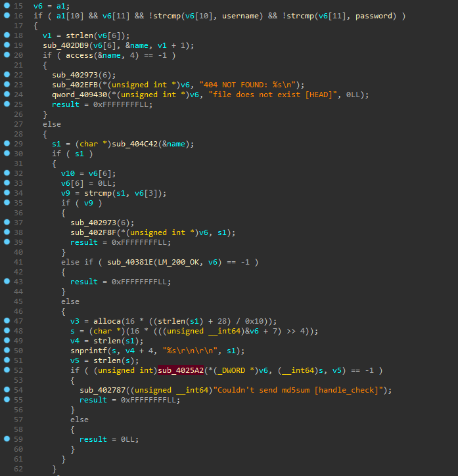Jump to sub_404C42 function reference
Image resolution: width=458 pixels, height=476 pixels.
pyautogui.click(x=135, y=144)
